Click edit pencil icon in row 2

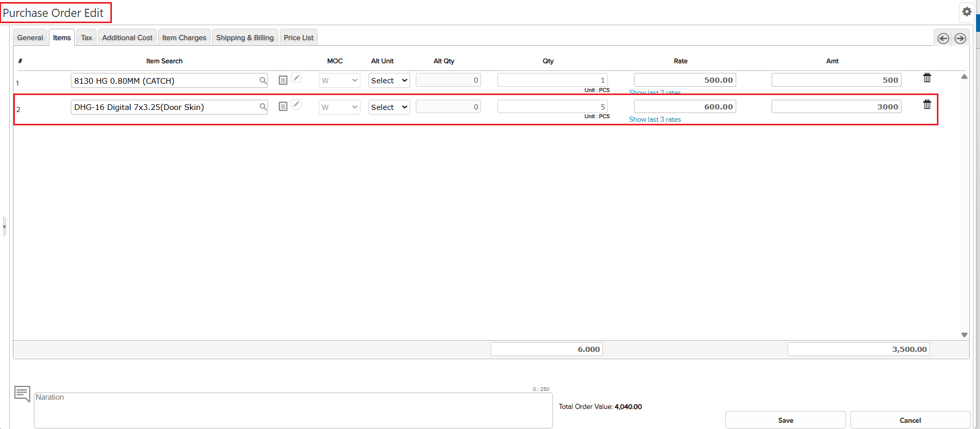coord(296,104)
